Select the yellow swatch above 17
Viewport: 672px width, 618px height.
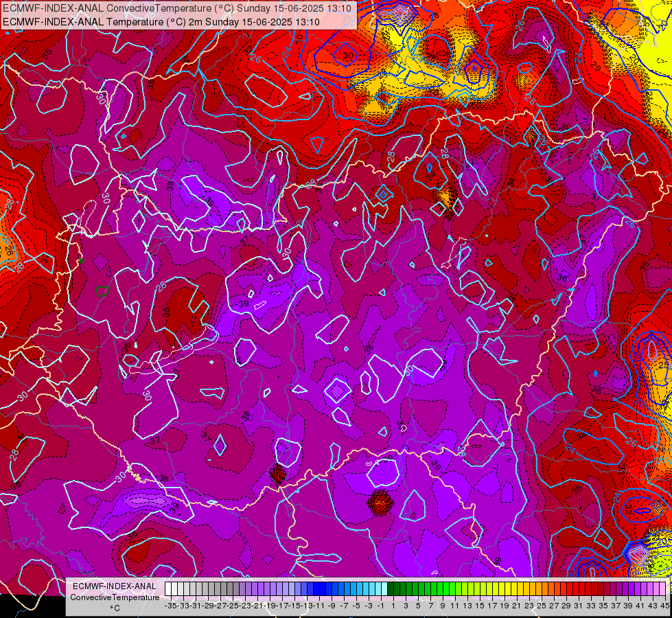pyautogui.click(x=489, y=588)
